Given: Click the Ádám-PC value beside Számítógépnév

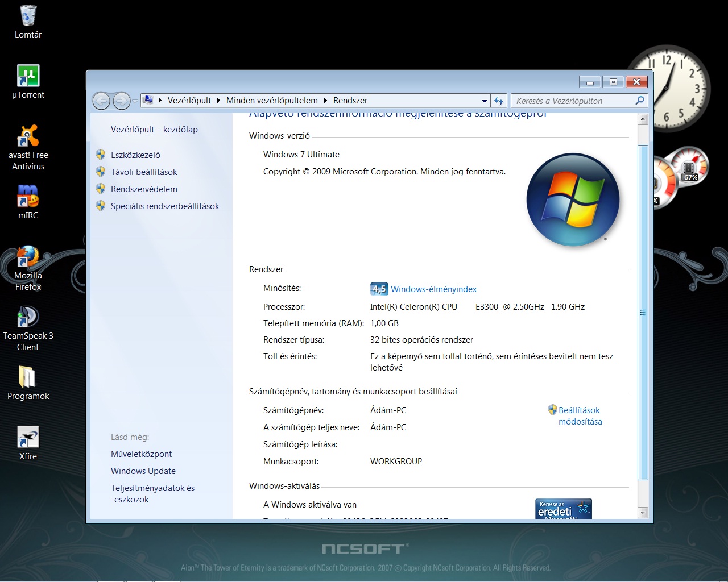Looking at the screenshot, I should [x=388, y=410].
